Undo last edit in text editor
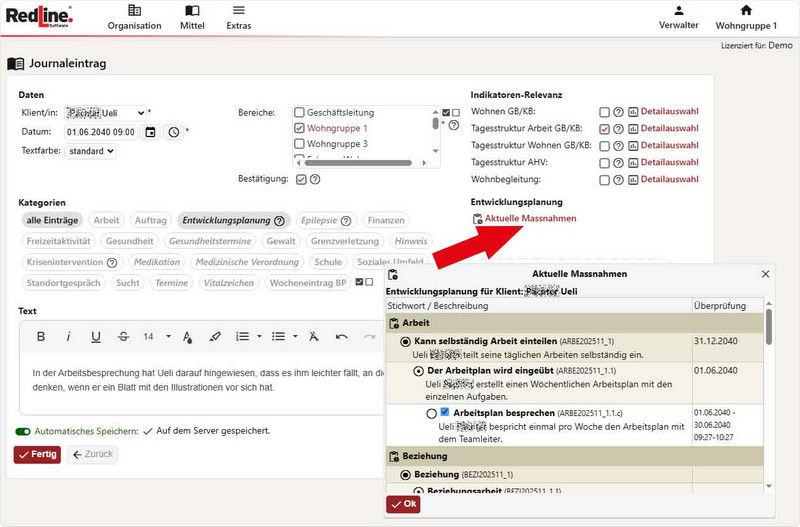The image size is (800, 527). [341, 336]
